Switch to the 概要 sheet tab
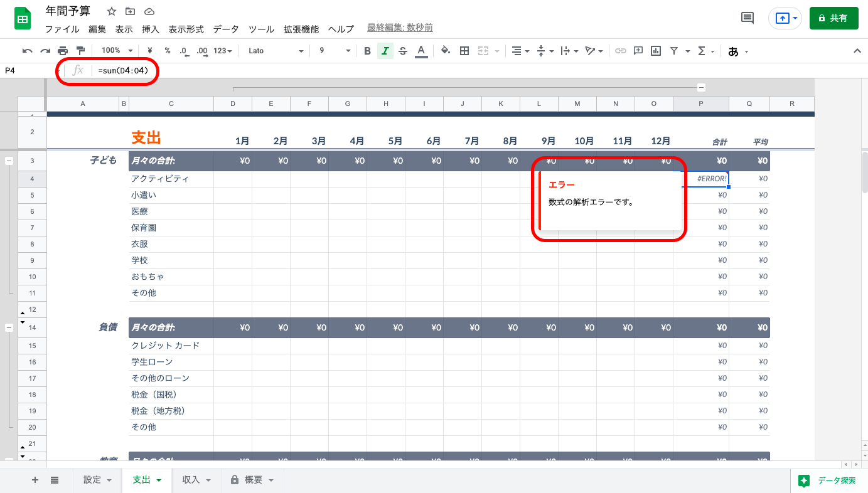Screen dimensions: 868x493 [252, 480]
